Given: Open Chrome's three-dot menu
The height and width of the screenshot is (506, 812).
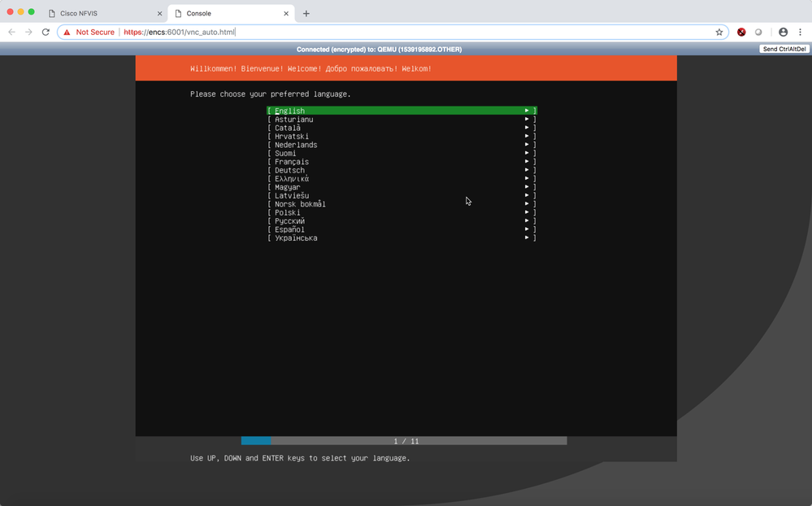Looking at the screenshot, I should pyautogui.click(x=800, y=33).
